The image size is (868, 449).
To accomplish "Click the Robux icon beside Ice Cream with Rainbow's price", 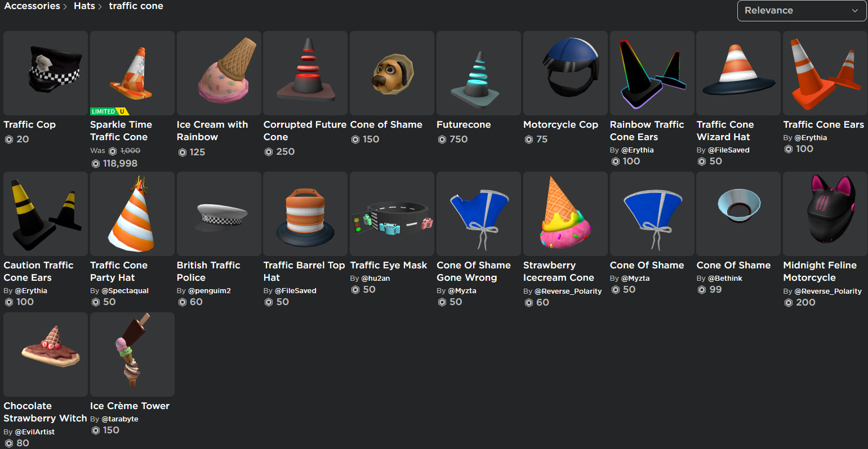I will [182, 151].
